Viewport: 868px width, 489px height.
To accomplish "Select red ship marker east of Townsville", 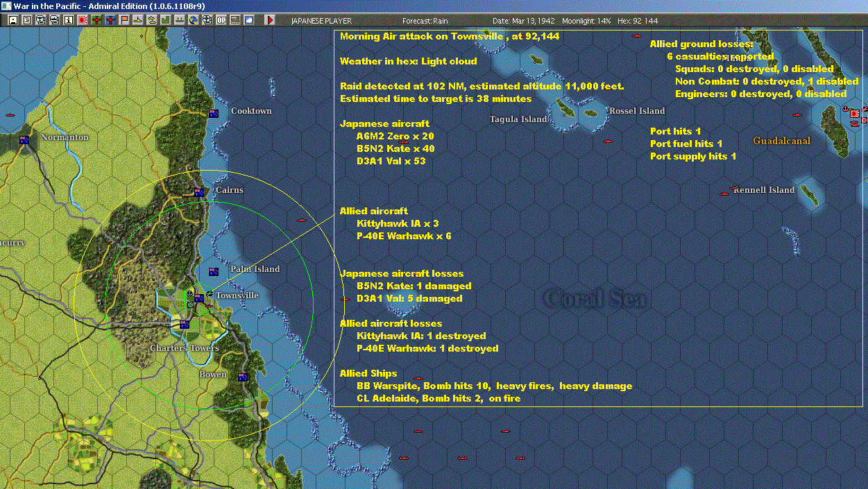I will coord(345,299).
